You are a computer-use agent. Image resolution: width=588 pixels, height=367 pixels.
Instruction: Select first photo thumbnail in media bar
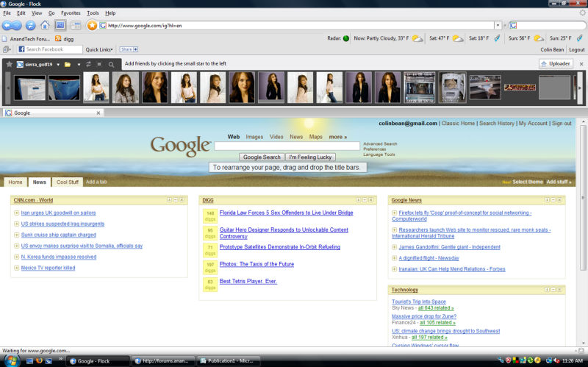tap(29, 88)
